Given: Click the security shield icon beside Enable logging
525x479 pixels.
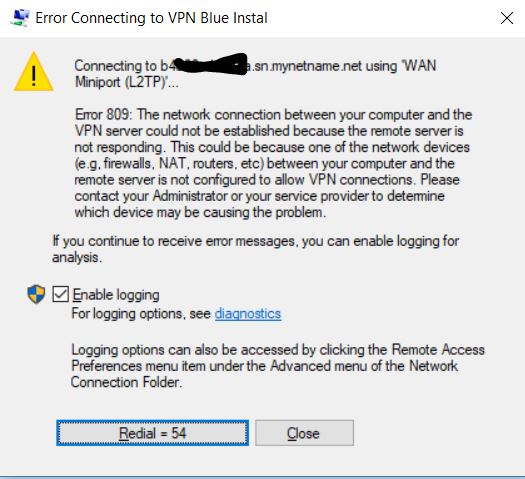Looking at the screenshot, I should coord(36,294).
